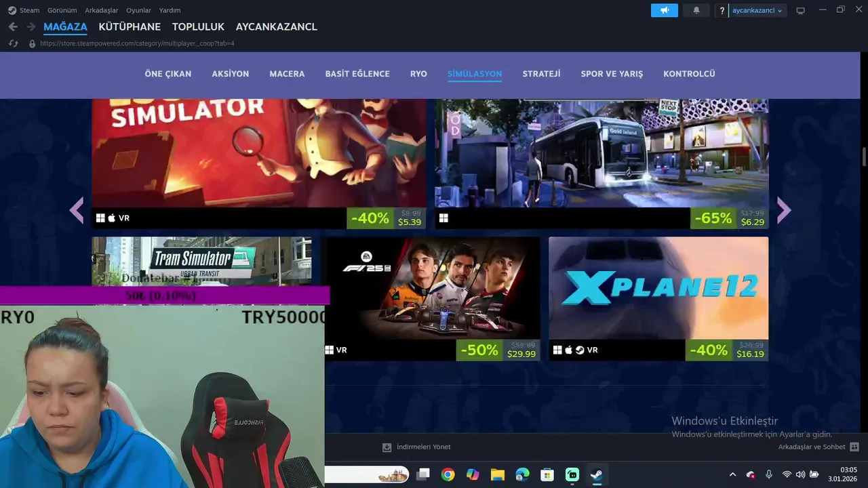The height and width of the screenshot is (488, 868).
Task: Open Google Chrome from the taskbar
Action: click(448, 474)
